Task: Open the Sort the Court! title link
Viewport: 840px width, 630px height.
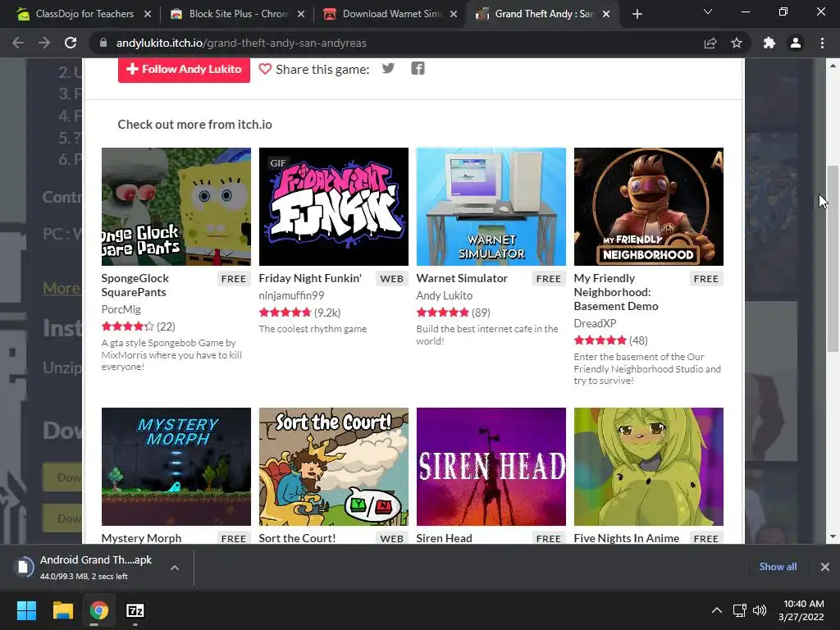Action: pos(297,538)
